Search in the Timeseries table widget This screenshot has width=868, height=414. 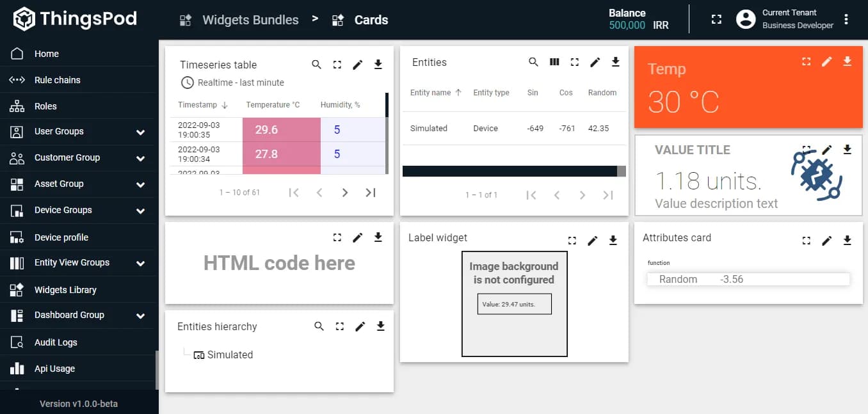coord(316,65)
